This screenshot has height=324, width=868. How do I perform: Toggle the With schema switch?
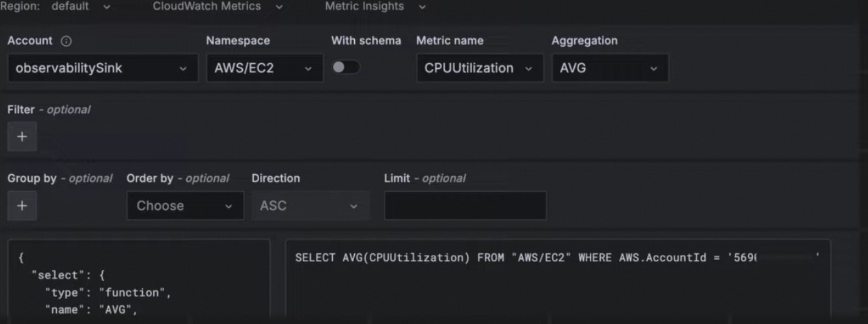coord(346,68)
